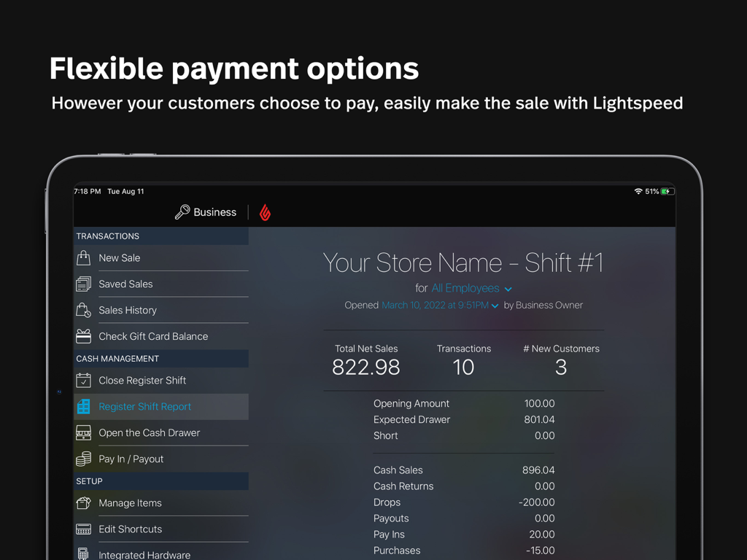Select the Business menu at the top
The image size is (747, 560).
[x=214, y=212]
